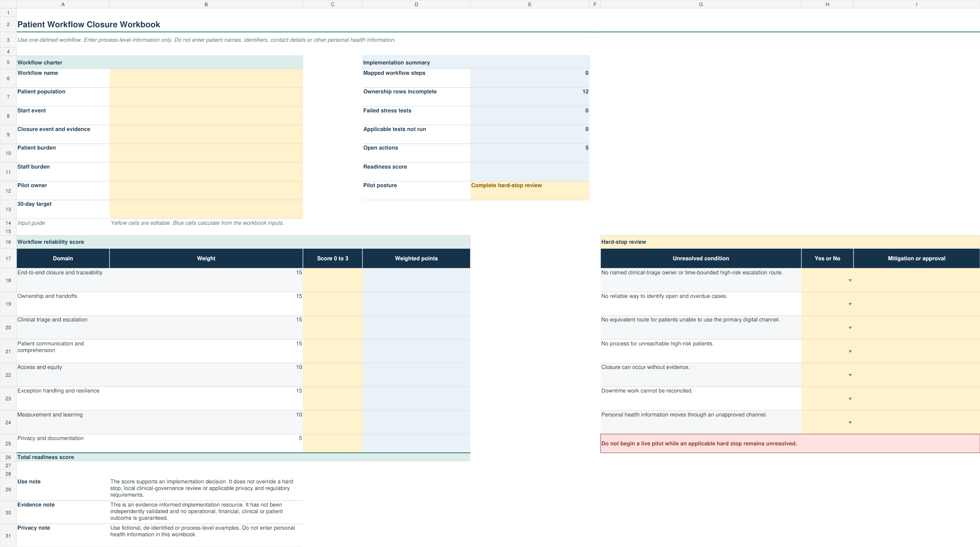
Task: Select score cell for Access and equity
Action: 333,375
